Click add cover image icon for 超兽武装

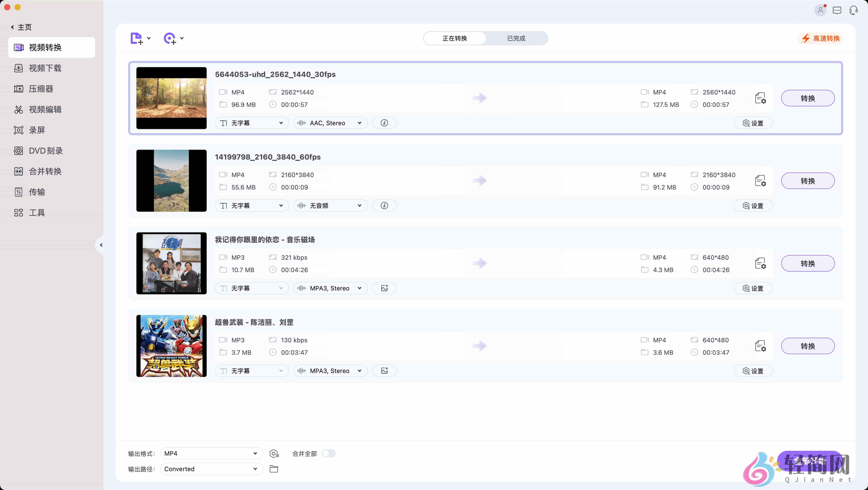tap(384, 371)
